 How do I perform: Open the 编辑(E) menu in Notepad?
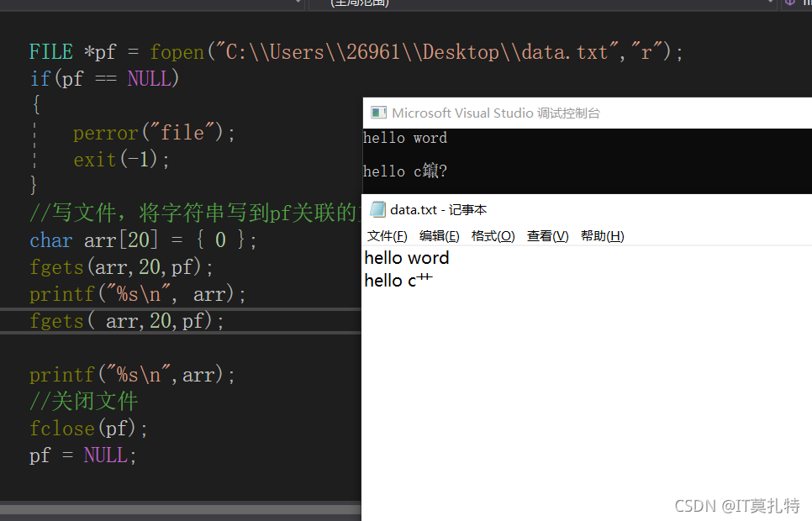[439, 236]
